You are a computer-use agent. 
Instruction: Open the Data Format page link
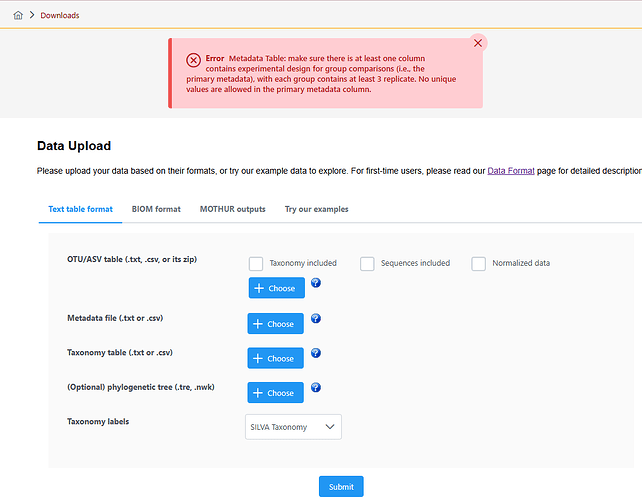coord(509,171)
